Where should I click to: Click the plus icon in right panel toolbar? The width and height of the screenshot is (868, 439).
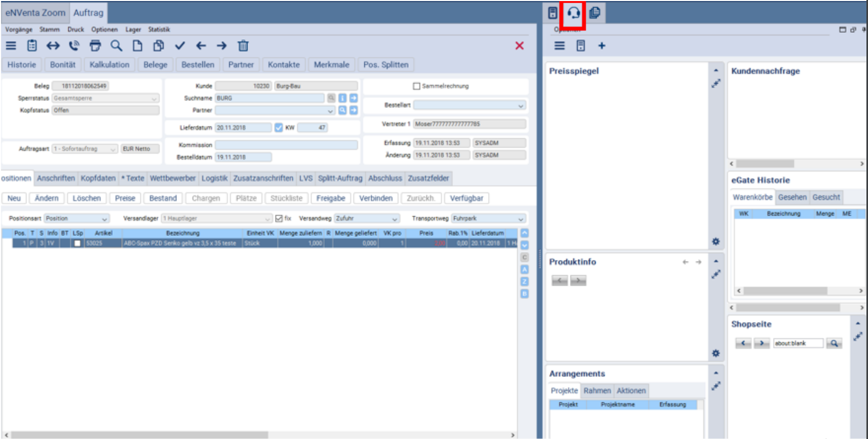(601, 46)
